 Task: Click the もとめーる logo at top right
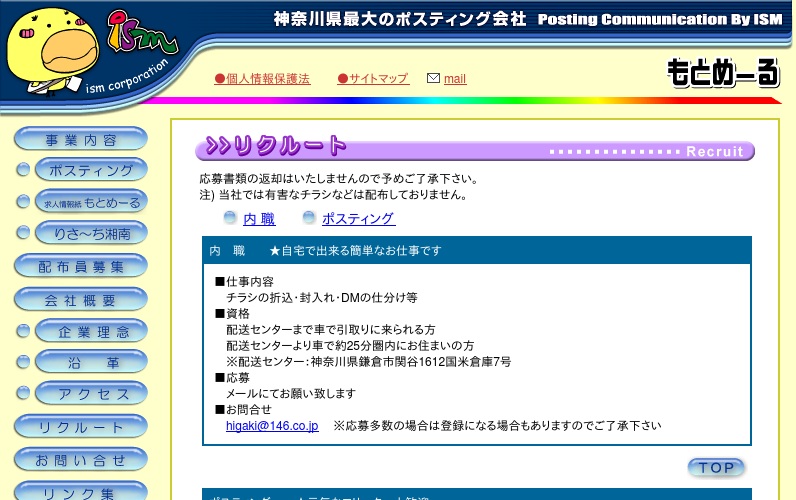click(x=722, y=72)
